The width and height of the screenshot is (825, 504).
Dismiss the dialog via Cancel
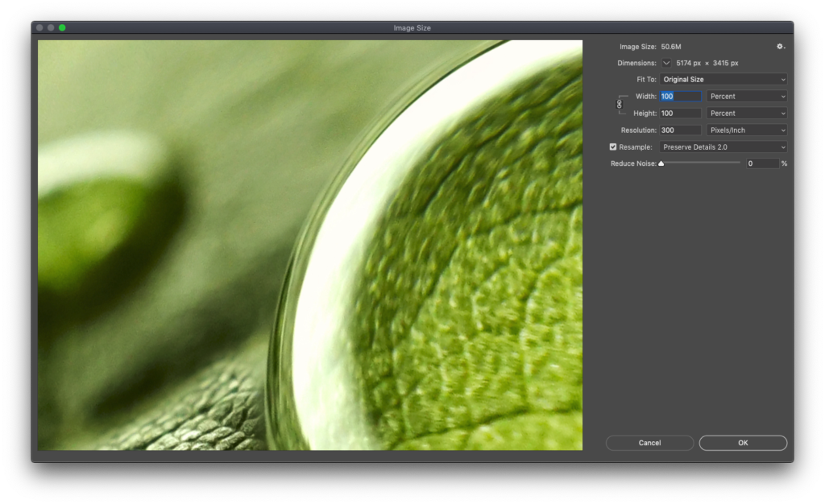(649, 442)
